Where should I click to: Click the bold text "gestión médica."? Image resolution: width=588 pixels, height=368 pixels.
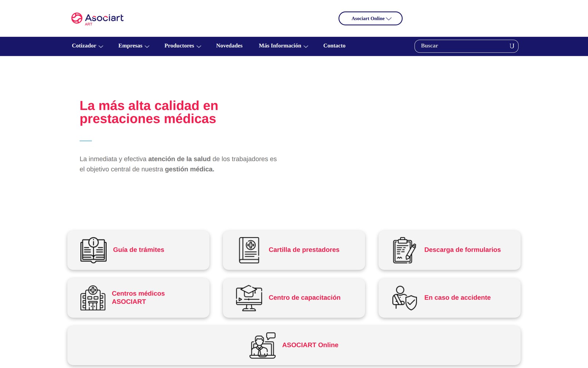pos(190,169)
